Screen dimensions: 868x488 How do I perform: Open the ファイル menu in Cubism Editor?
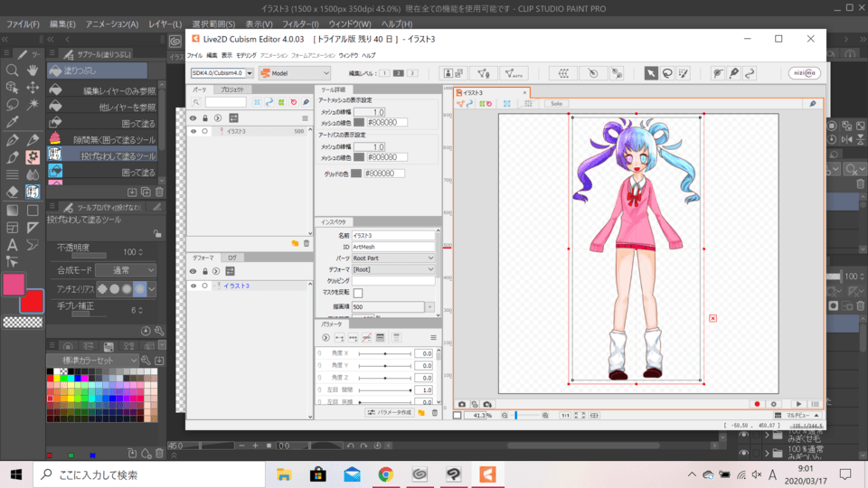[194, 55]
